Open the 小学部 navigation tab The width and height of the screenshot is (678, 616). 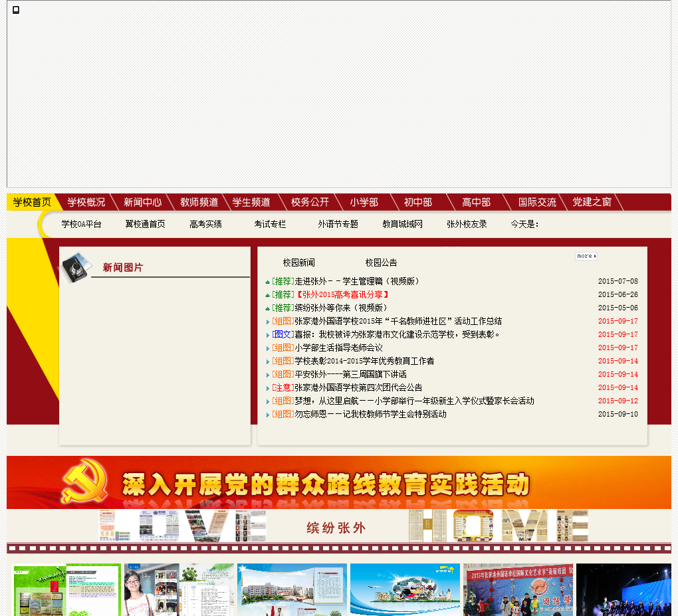pos(364,202)
